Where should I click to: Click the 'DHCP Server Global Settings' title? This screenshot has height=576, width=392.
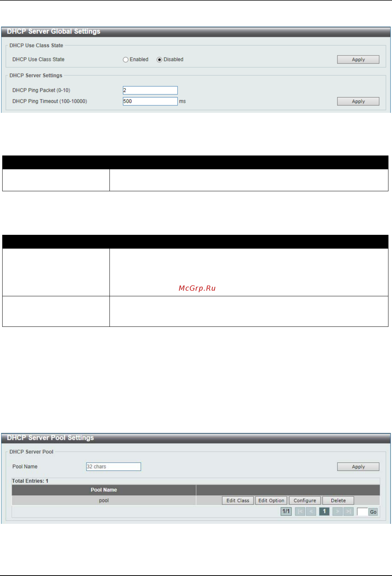point(54,31)
